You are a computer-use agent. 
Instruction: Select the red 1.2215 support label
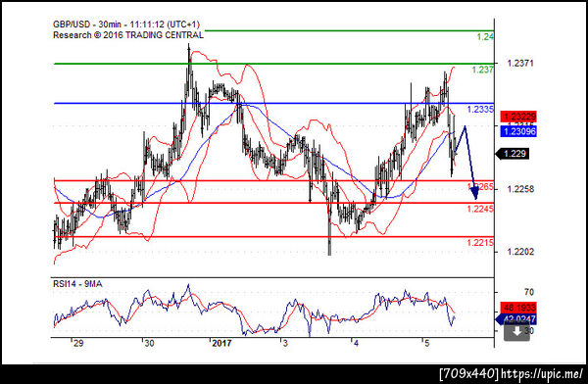[x=480, y=243]
